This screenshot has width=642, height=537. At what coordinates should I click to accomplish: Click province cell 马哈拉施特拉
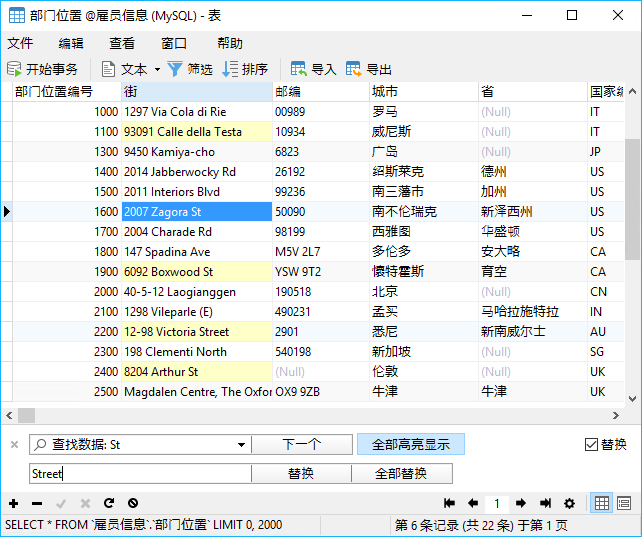point(533,311)
